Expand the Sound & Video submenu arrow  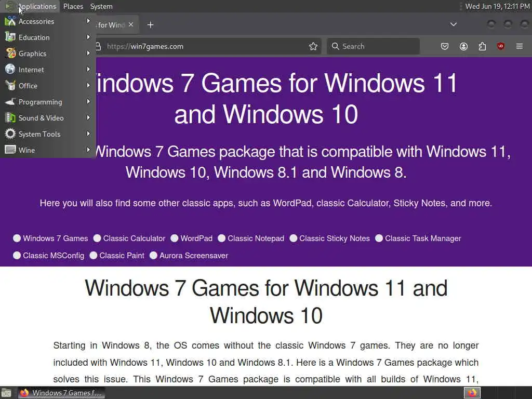click(x=88, y=117)
